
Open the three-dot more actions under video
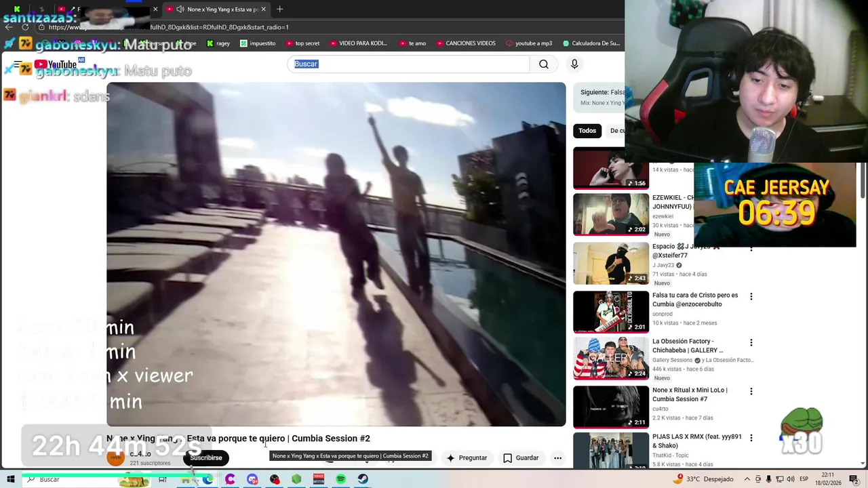[x=557, y=458]
